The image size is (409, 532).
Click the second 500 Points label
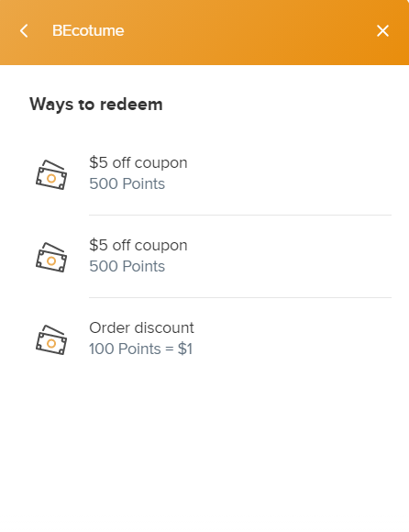(127, 266)
